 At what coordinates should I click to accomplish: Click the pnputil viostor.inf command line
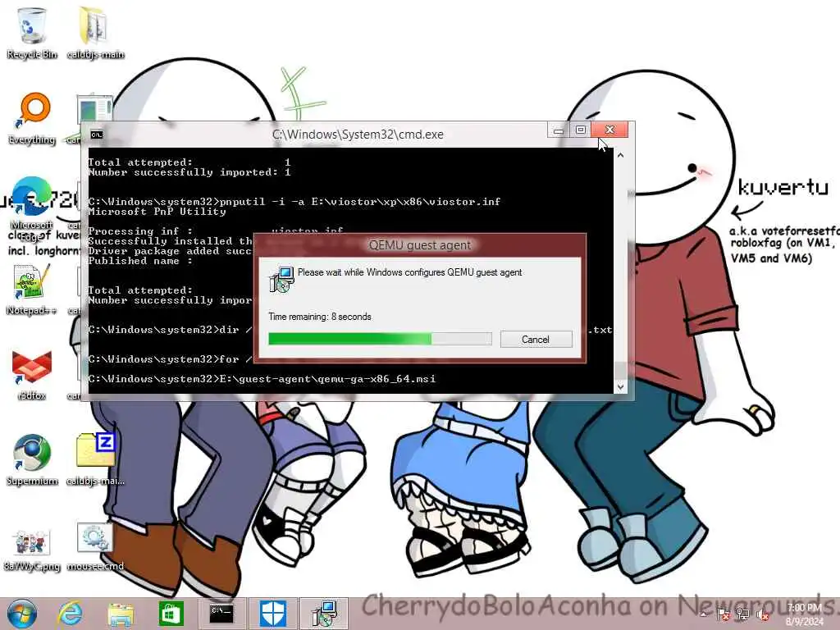point(294,202)
